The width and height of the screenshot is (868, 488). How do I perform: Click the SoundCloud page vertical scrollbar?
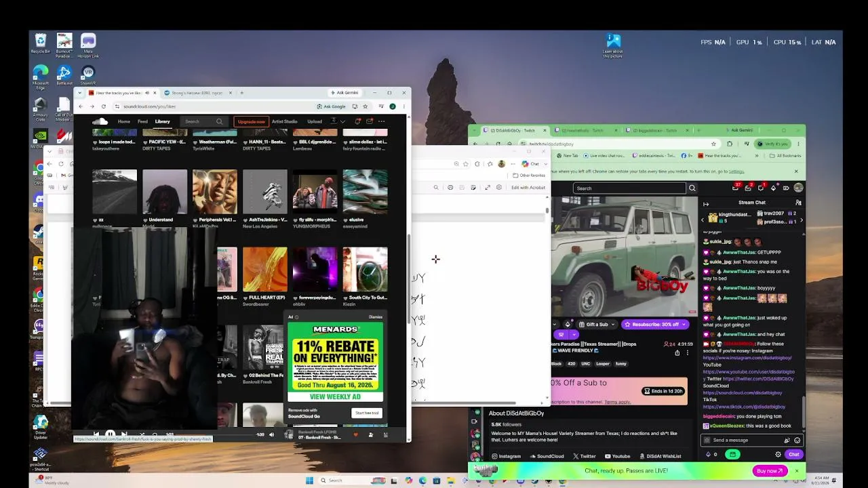coord(408,278)
